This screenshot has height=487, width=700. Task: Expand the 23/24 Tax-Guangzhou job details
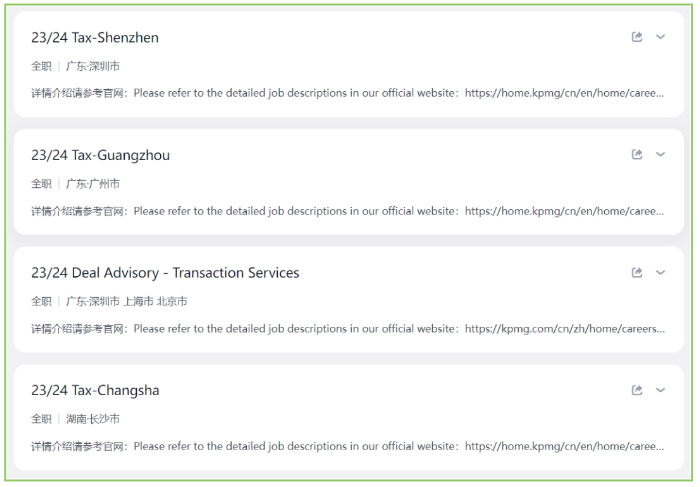pyautogui.click(x=660, y=154)
